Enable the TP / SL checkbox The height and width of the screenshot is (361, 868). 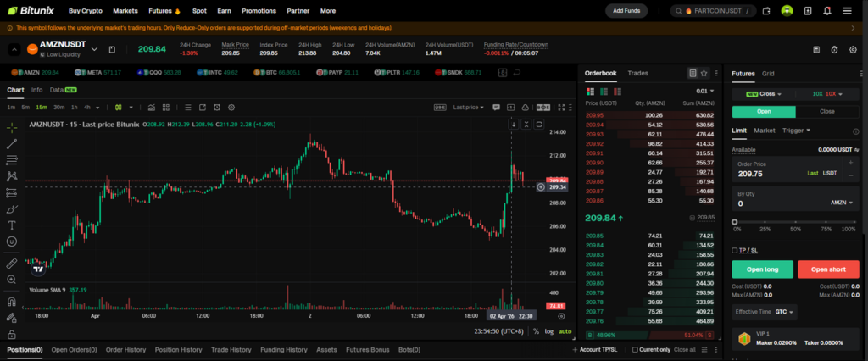[x=735, y=250]
